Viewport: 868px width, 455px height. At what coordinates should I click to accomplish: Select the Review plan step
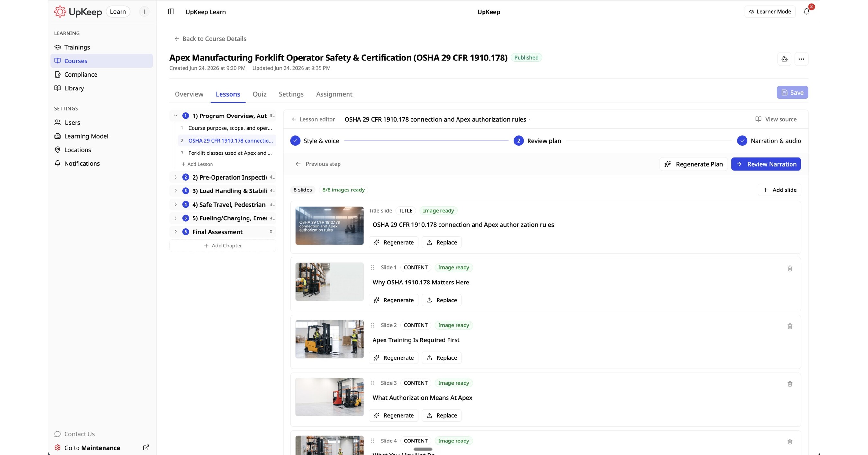coord(538,141)
